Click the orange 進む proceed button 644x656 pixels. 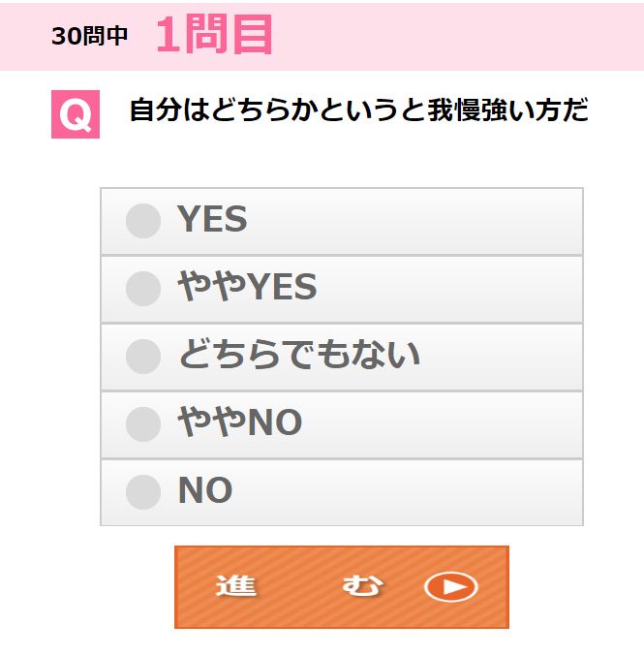point(342,587)
